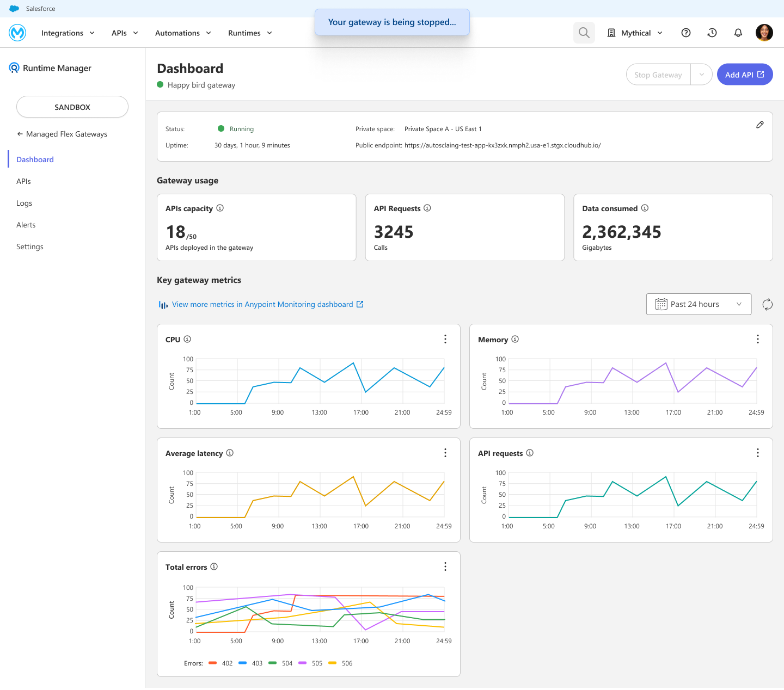Open Logs in the sidebar
The height and width of the screenshot is (690, 784).
click(x=24, y=203)
